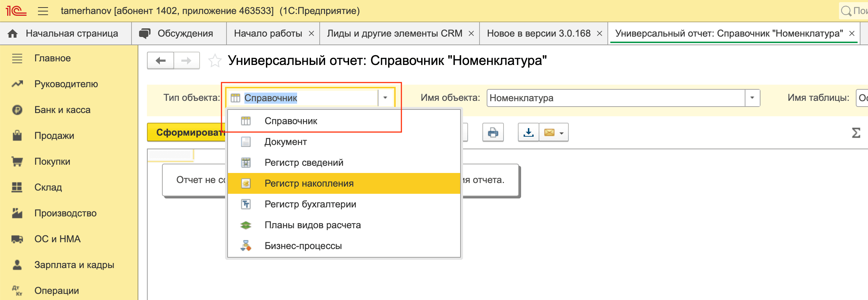The width and height of the screenshot is (868, 300).
Task: Click the Производство factory icon
Action: click(17, 213)
